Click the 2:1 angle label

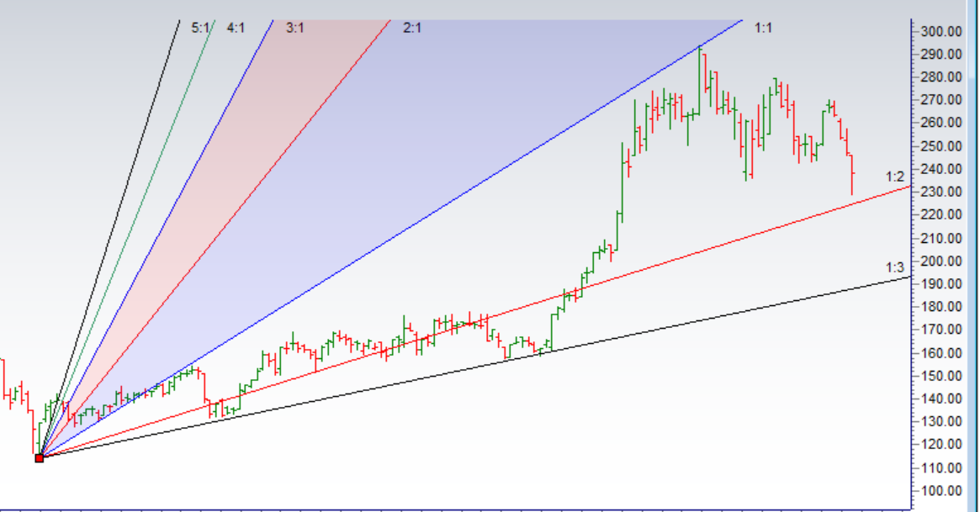coord(412,28)
